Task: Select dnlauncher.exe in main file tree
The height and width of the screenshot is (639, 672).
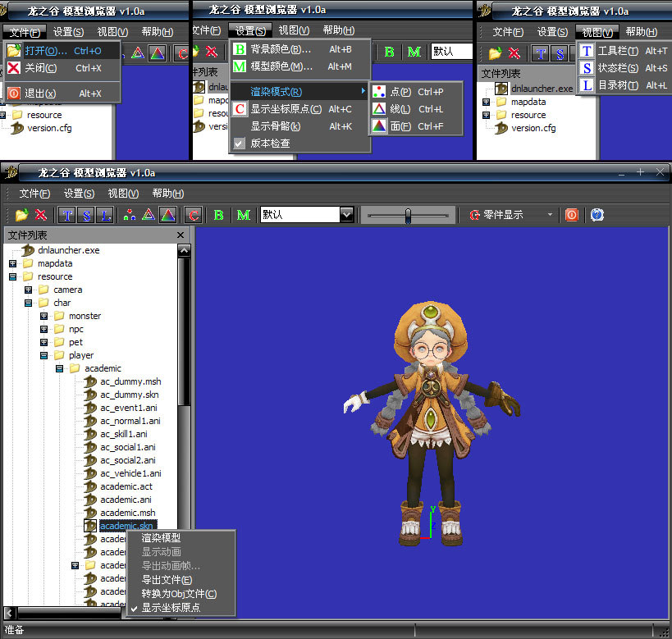Action: [69, 250]
